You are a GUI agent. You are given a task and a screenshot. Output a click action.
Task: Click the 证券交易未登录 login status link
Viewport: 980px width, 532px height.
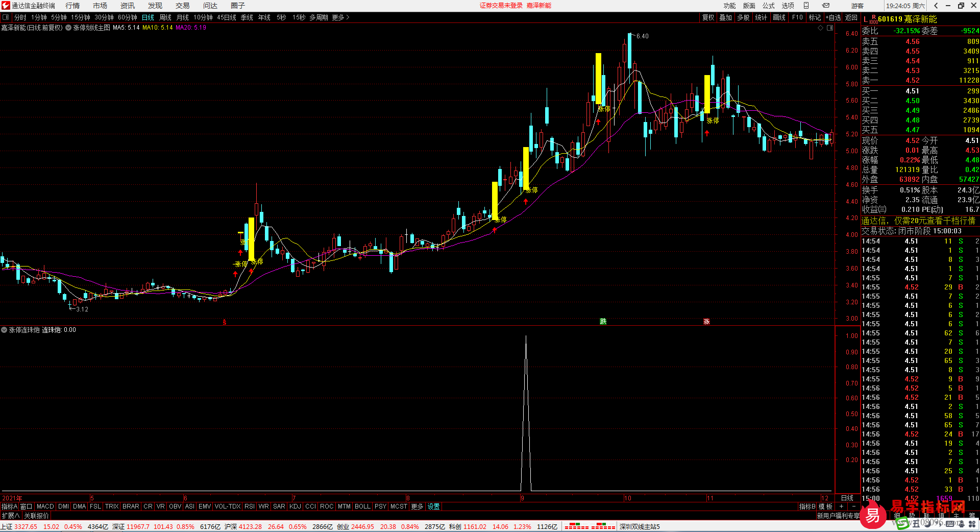click(501, 6)
